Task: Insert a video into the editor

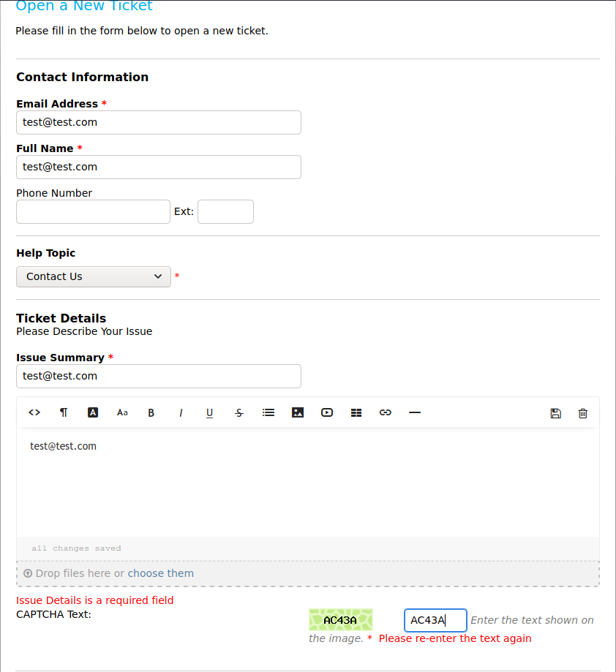Action: coord(327,412)
